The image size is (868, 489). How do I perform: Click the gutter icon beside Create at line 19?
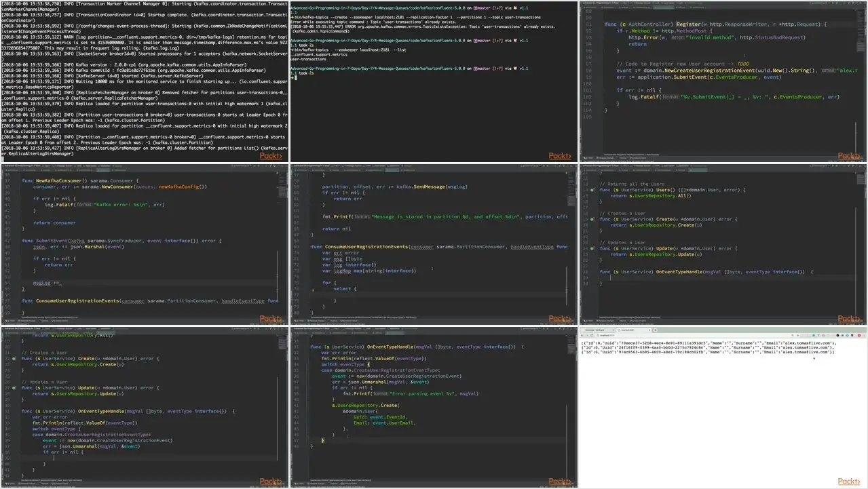coord(592,220)
